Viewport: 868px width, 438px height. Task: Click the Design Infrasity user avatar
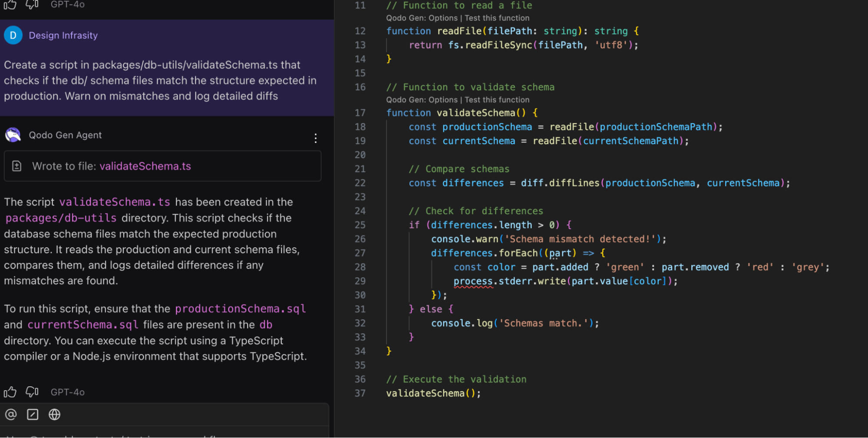pos(13,35)
